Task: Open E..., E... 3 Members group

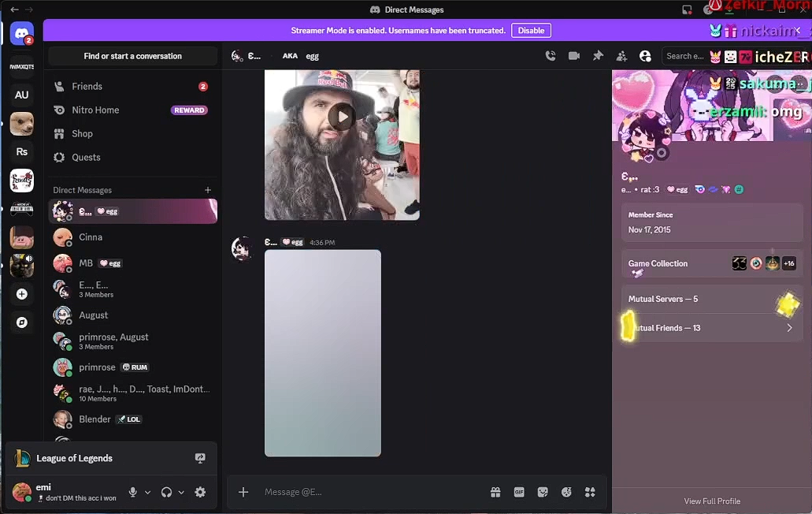Action: click(x=133, y=289)
